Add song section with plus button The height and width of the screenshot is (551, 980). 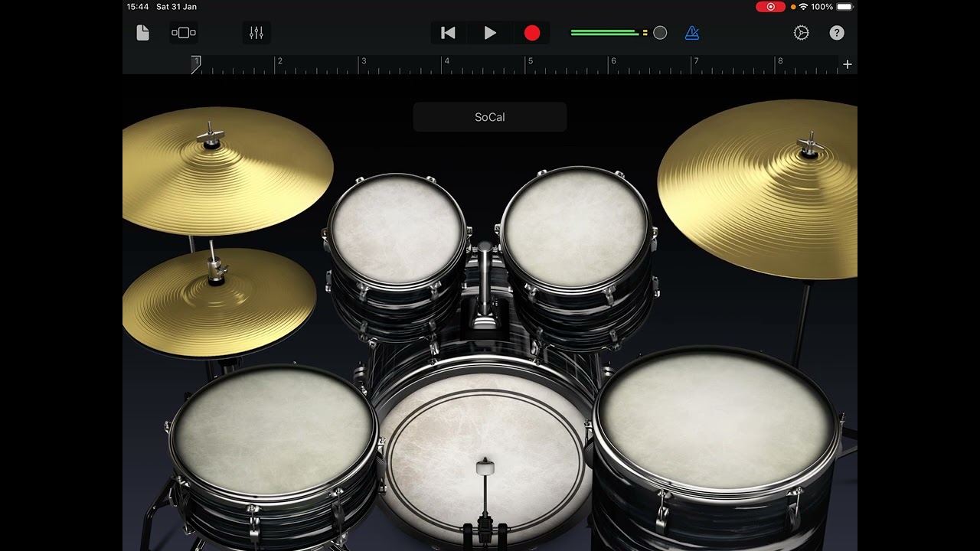tap(848, 64)
